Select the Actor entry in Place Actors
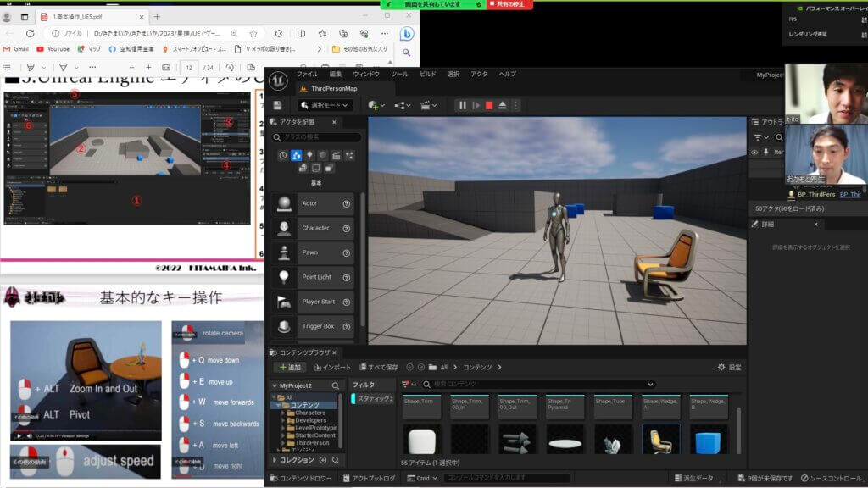Image resolution: width=868 pixels, height=488 pixels. [312, 204]
